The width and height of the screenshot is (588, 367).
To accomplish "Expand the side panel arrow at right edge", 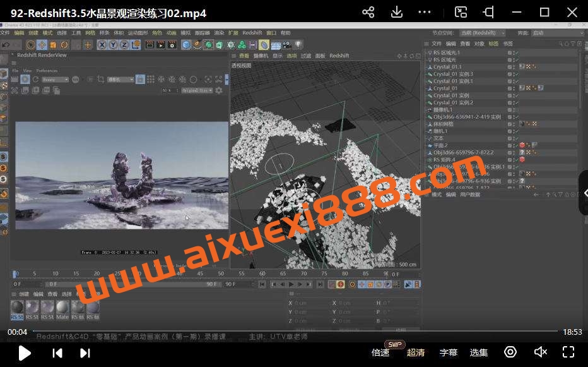I will coord(584,193).
